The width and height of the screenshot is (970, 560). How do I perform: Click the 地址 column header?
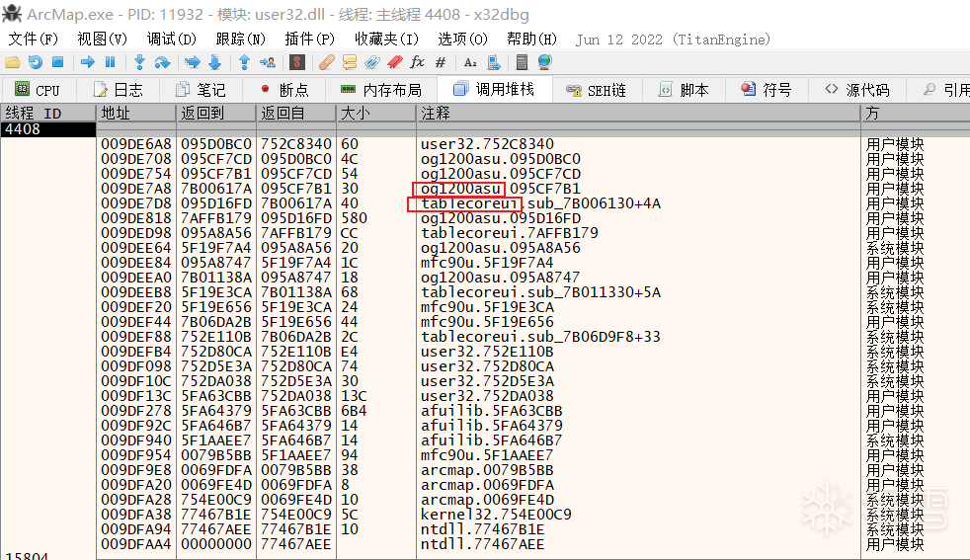pyautogui.click(x=136, y=114)
